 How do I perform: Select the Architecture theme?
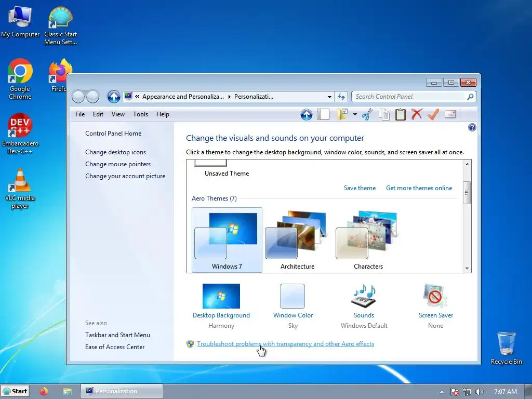[298, 240]
